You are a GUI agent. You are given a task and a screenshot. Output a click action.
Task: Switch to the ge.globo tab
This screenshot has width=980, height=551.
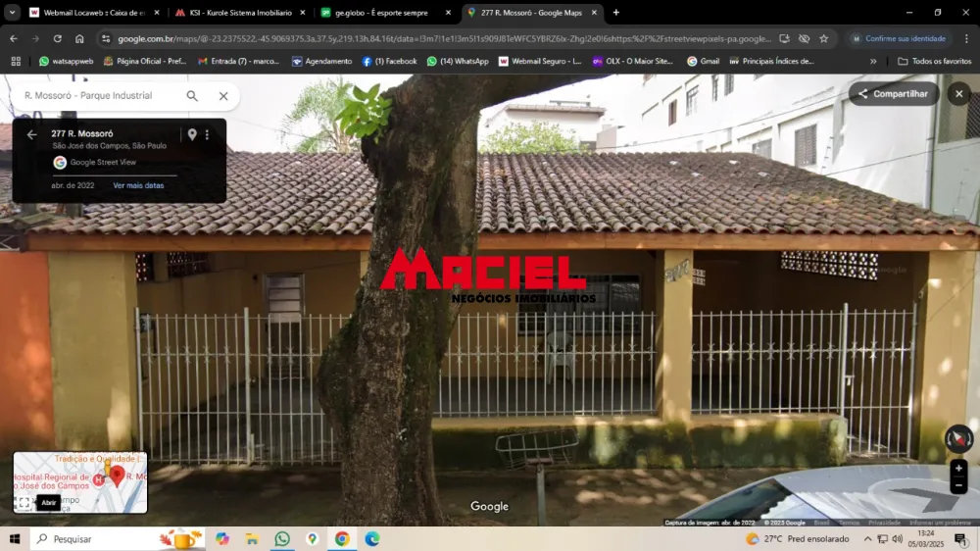[381, 13]
